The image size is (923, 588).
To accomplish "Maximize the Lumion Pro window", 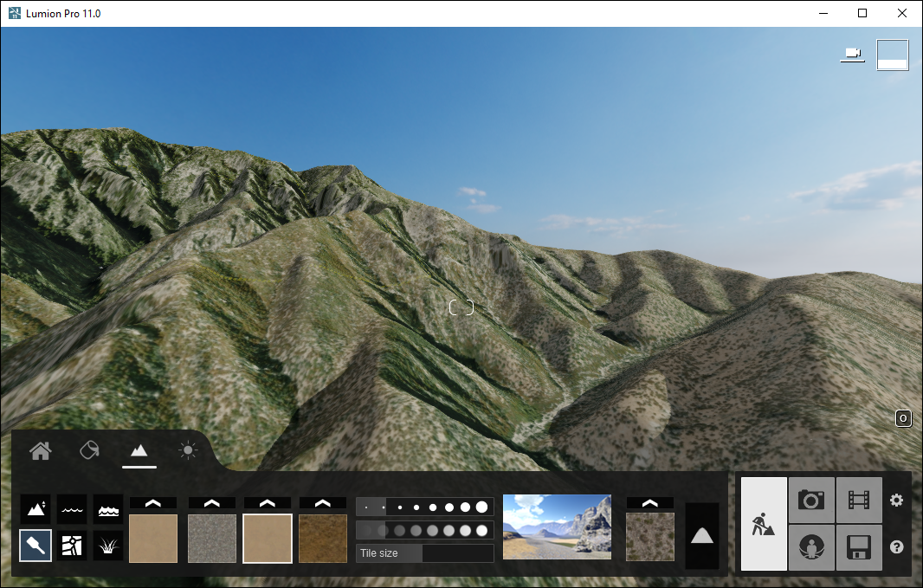I will [862, 13].
